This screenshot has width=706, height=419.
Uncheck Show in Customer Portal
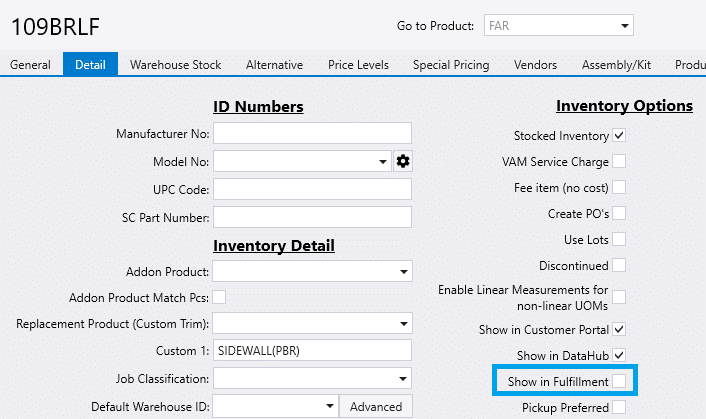[620, 329]
